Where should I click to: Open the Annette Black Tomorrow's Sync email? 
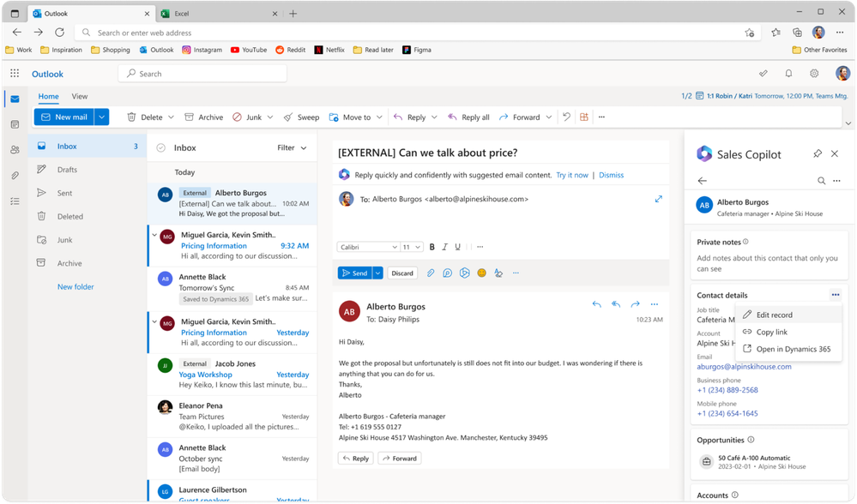click(232, 288)
